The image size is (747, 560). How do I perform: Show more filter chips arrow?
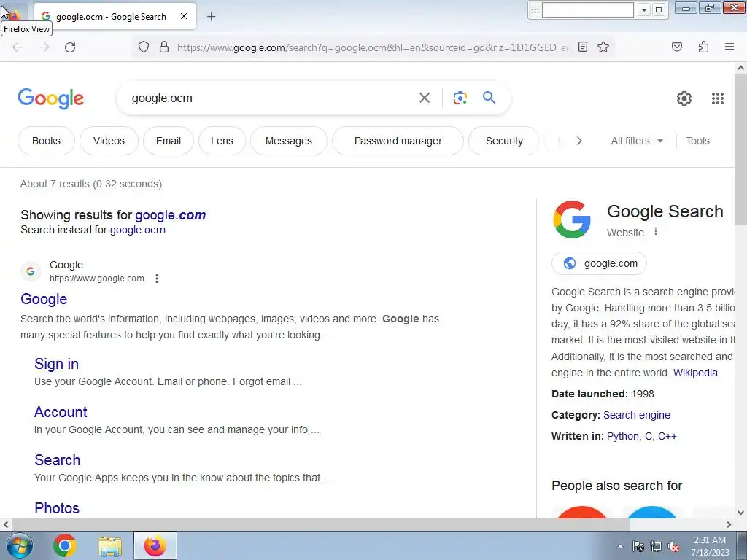(578, 141)
